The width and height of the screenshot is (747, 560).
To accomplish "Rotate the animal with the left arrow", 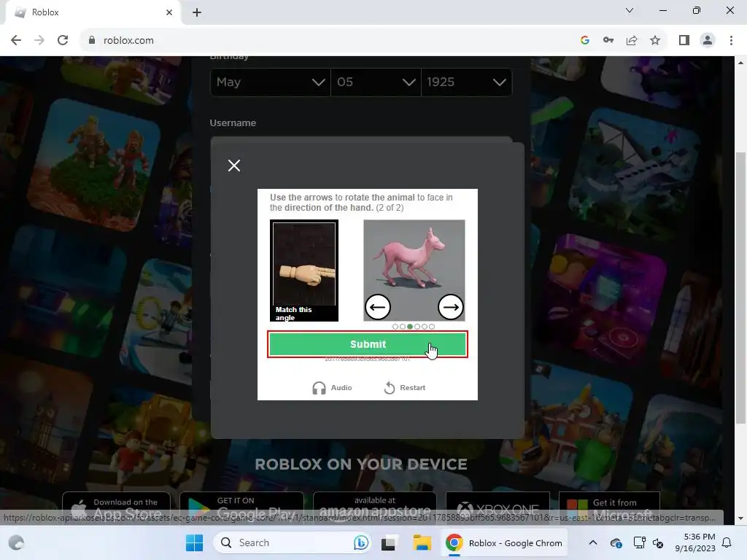I will 378,307.
